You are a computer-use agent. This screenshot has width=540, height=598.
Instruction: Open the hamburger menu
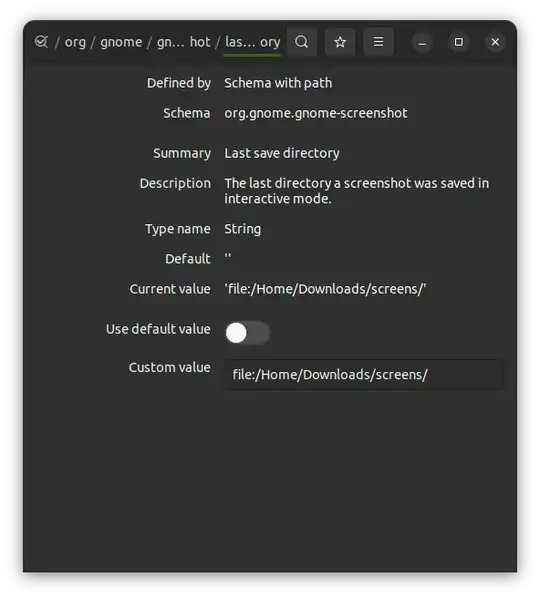point(378,42)
